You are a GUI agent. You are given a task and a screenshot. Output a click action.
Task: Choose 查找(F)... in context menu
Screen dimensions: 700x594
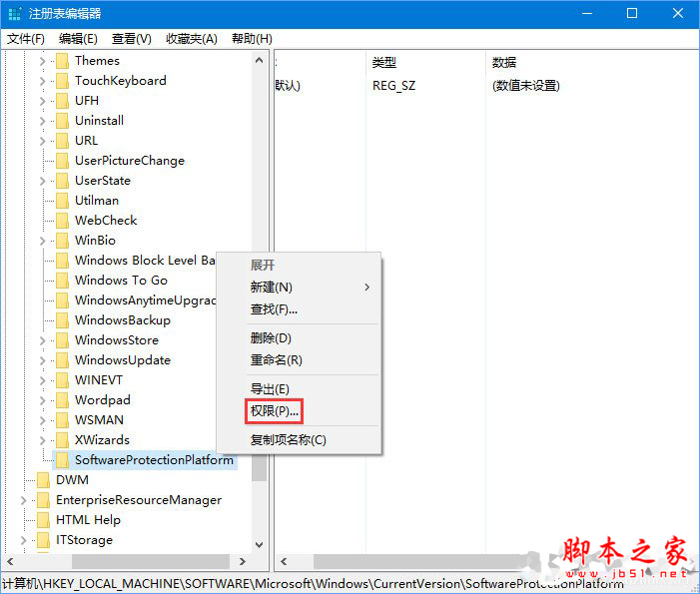point(300,308)
